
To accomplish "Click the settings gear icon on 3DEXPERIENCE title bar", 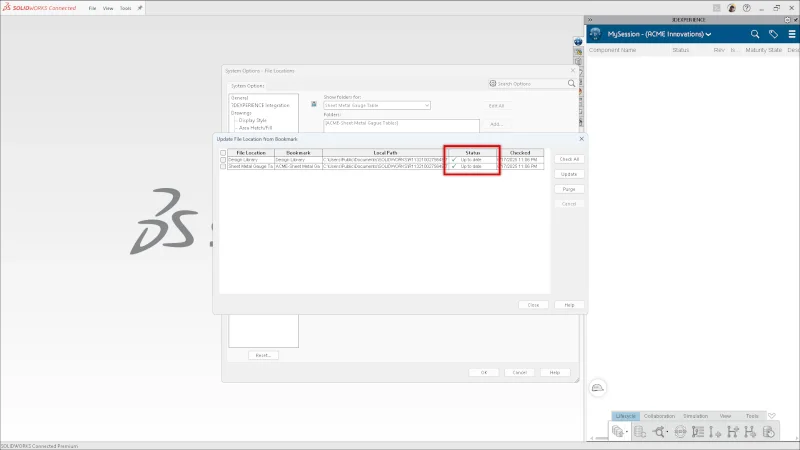I will point(787,19).
